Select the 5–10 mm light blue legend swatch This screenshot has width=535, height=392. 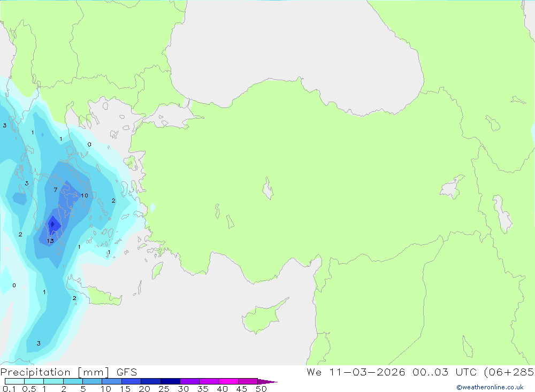[x=92, y=381]
